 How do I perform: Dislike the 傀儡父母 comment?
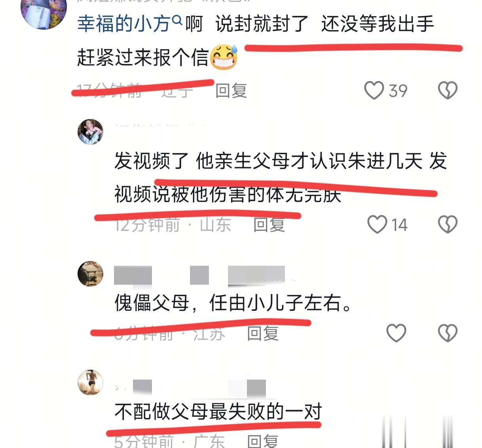[448, 333]
